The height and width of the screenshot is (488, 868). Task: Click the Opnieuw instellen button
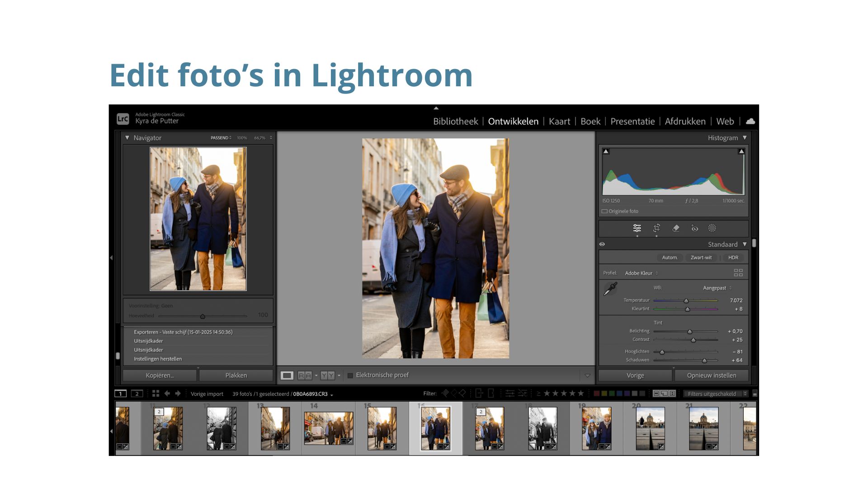coord(711,375)
